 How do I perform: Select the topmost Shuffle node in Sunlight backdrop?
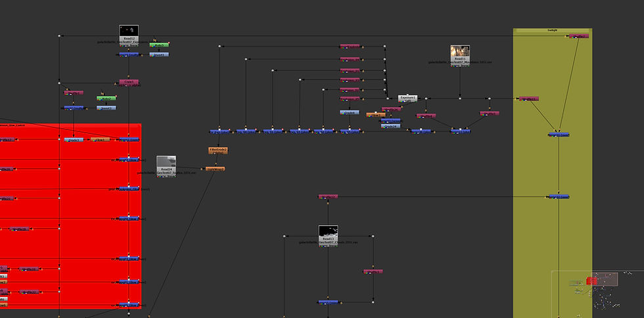tap(579, 36)
